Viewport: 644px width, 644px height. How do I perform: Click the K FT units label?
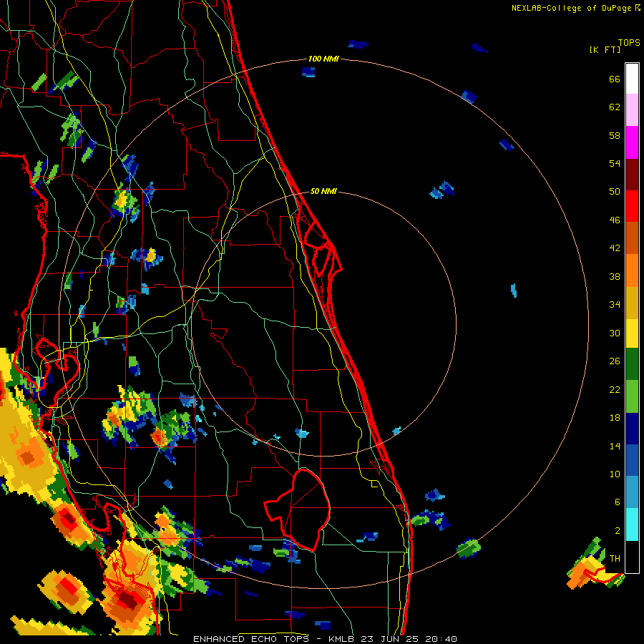click(x=605, y=49)
